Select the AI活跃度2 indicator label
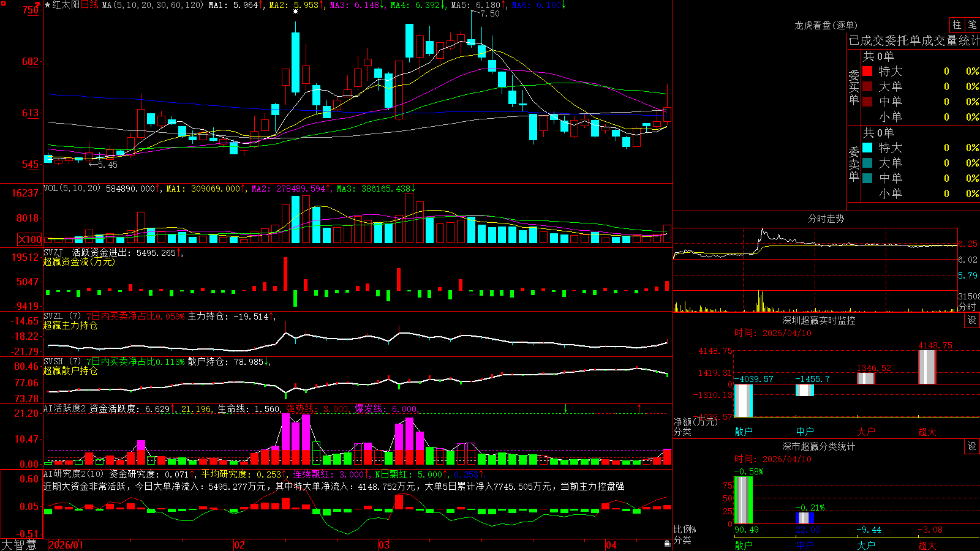The height and width of the screenshot is (551, 980). tap(65, 408)
